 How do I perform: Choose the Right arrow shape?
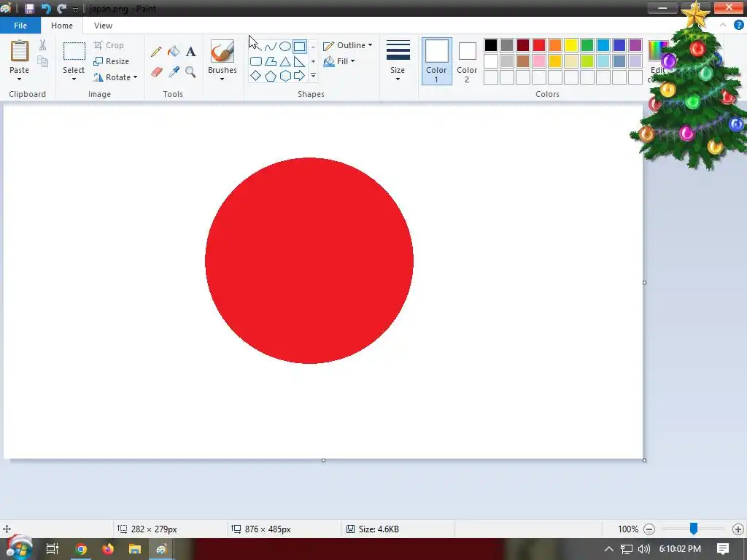(x=299, y=76)
